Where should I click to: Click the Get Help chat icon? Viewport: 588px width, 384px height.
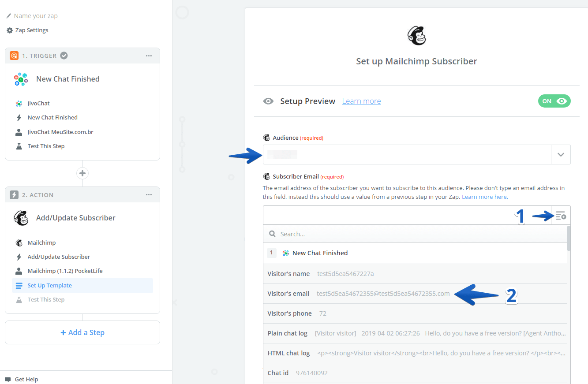click(8, 379)
